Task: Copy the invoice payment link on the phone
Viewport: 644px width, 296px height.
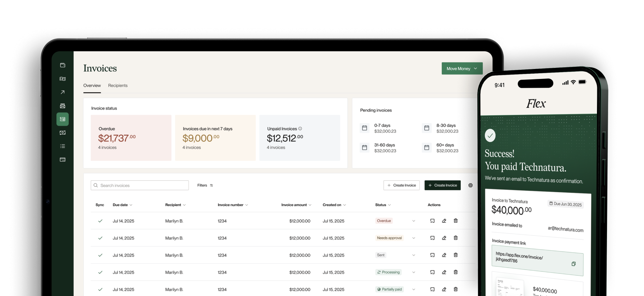Action: point(574,264)
